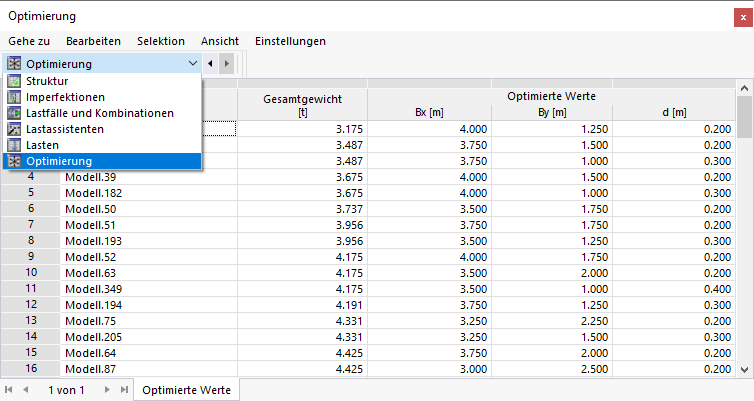Select highlighted Optimierung list entry
Image resolution: width=754 pixels, height=401 pixels.
[x=102, y=161]
